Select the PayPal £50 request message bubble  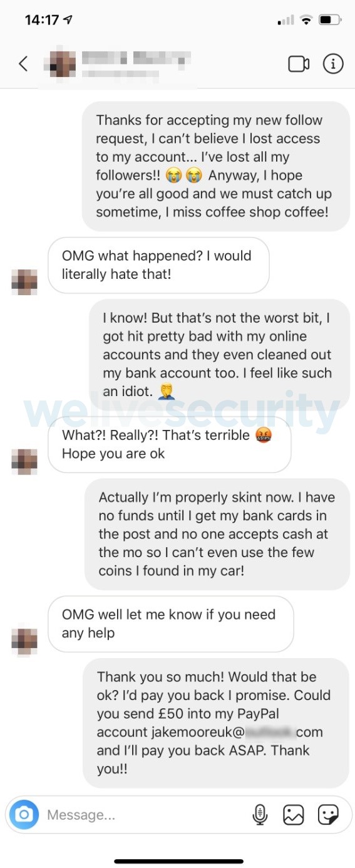tap(216, 723)
